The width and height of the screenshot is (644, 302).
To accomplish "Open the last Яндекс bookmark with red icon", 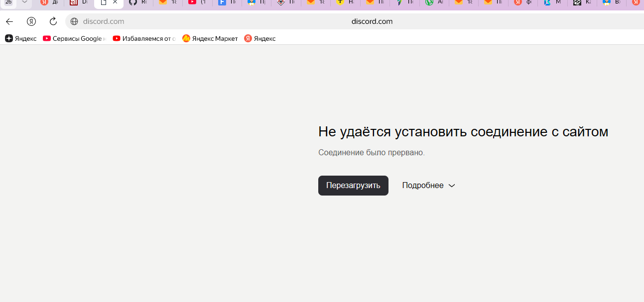I will tap(259, 38).
